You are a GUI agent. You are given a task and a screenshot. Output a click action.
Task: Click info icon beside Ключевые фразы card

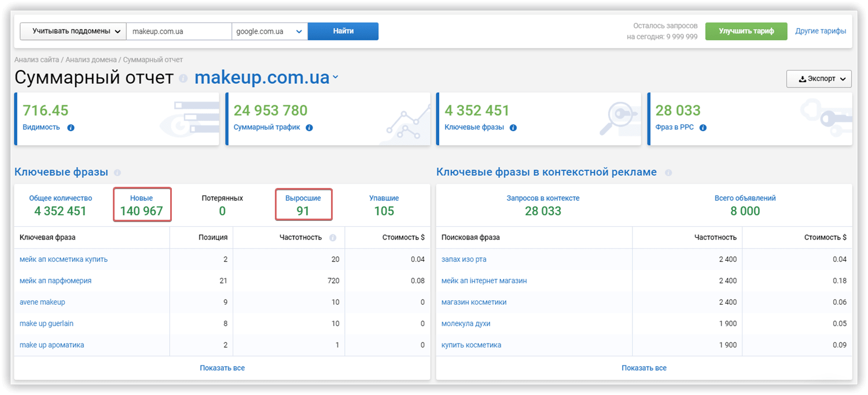[x=513, y=128]
